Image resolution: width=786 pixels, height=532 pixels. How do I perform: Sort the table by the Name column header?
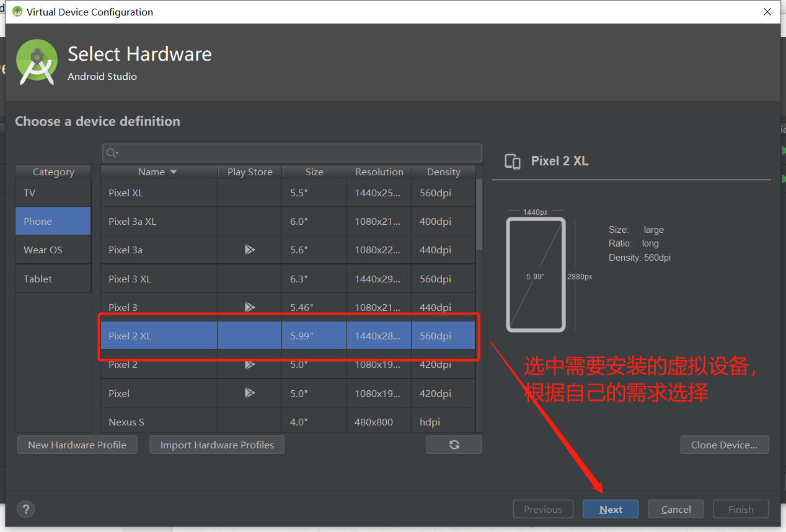click(159, 172)
